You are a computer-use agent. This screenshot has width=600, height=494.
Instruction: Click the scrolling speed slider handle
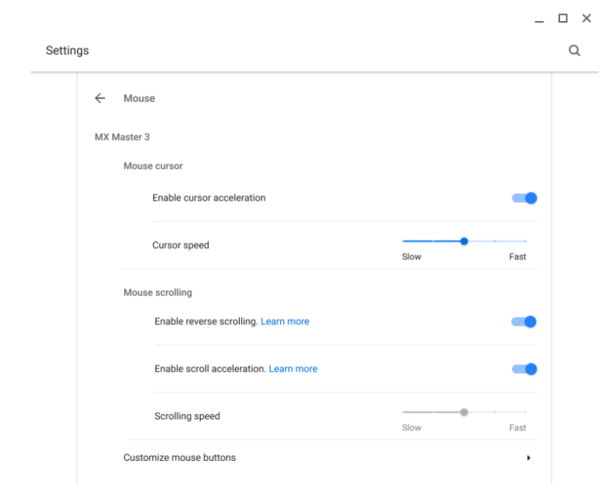[464, 412]
